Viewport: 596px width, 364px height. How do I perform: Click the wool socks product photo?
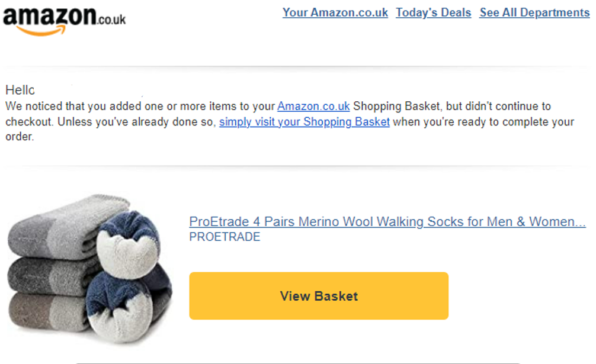[89, 266]
